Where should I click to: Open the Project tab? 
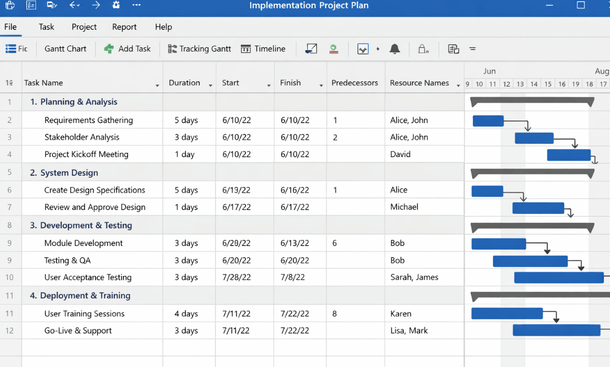84,27
